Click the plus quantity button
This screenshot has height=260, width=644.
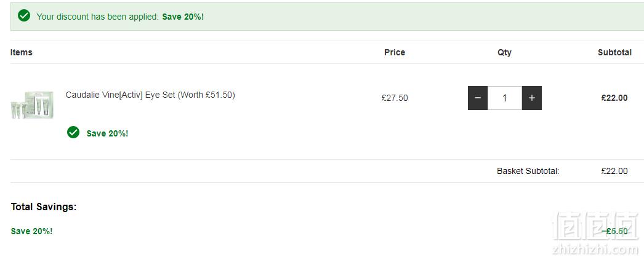click(532, 98)
